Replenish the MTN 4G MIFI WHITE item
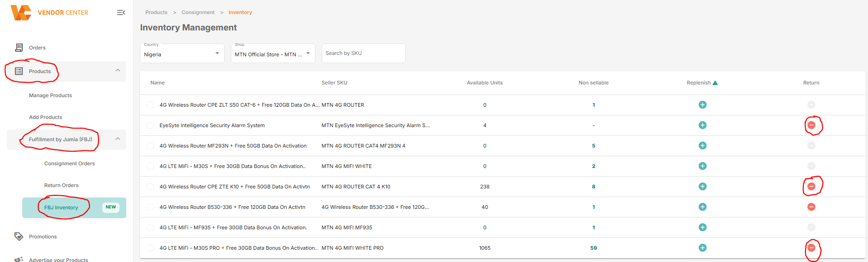The image size is (868, 262). pyautogui.click(x=703, y=166)
